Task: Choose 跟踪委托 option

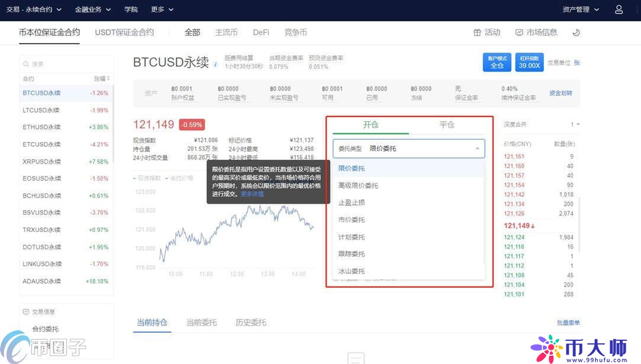Action: pyautogui.click(x=409, y=254)
